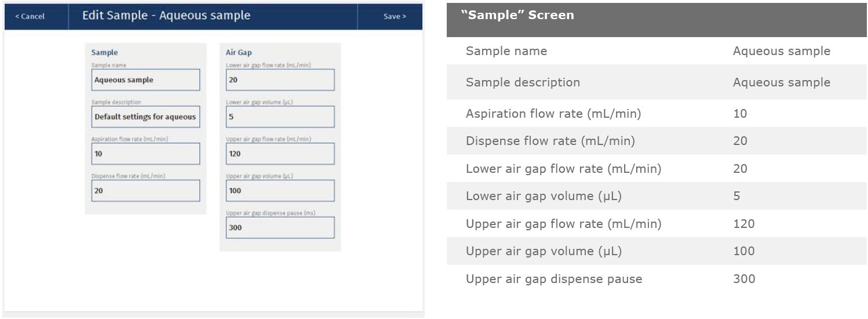This screenshot has height=319, width=868.
Task: Click the "Sample" section heading in form
Action: (104, 53)
